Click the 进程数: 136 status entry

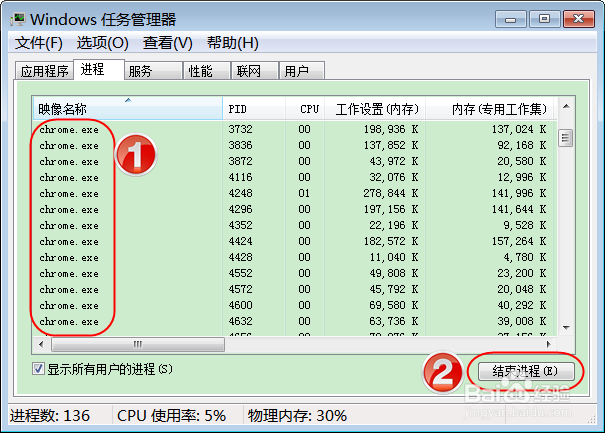(50, 416)
